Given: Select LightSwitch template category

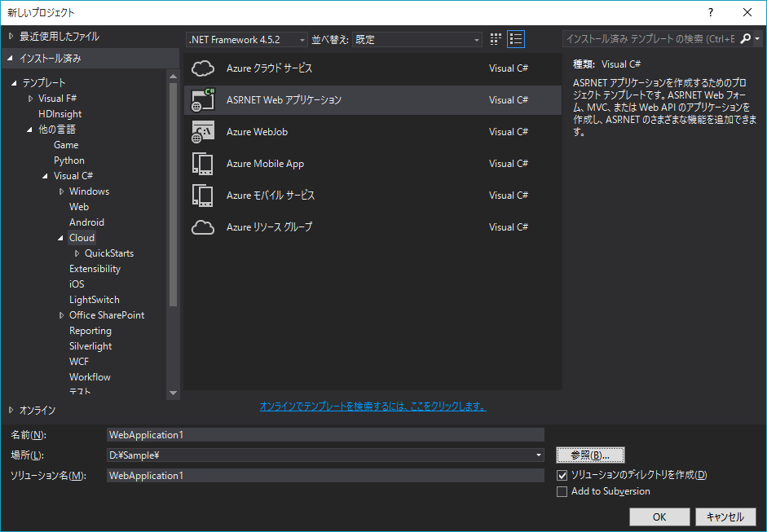Looking at the screenshot, I should pos(95,300).
